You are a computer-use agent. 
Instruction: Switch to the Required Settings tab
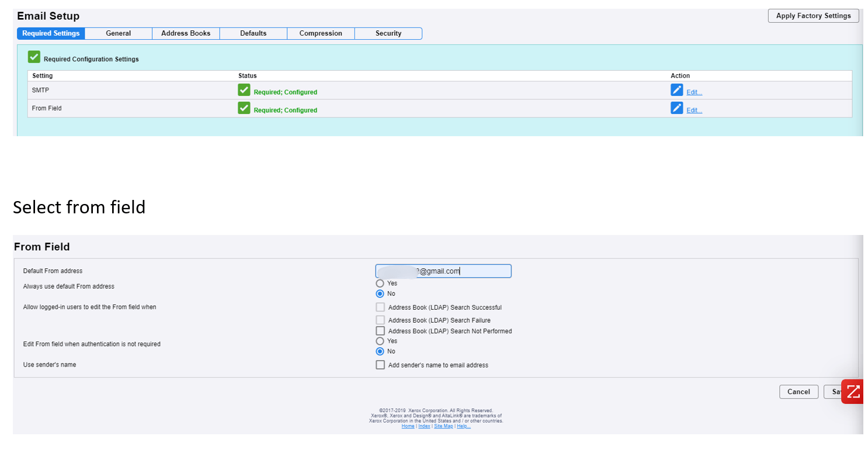51,33
